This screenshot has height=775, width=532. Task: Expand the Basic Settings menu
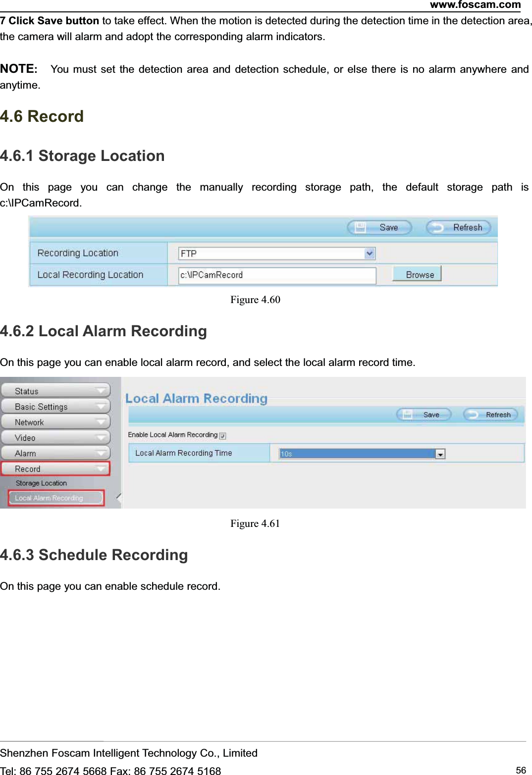(x=55, y=407)
